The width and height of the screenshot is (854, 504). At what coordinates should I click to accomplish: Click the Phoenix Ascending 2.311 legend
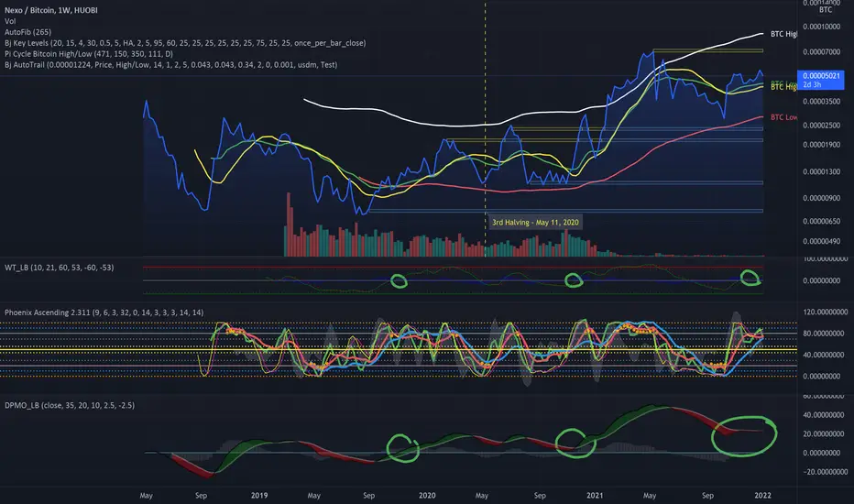(x=104, y=312)
